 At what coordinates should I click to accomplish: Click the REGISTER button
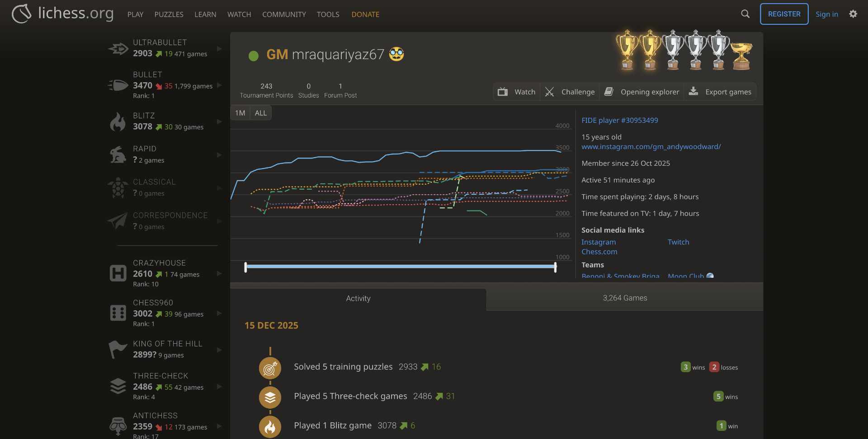tap(783, 14)
